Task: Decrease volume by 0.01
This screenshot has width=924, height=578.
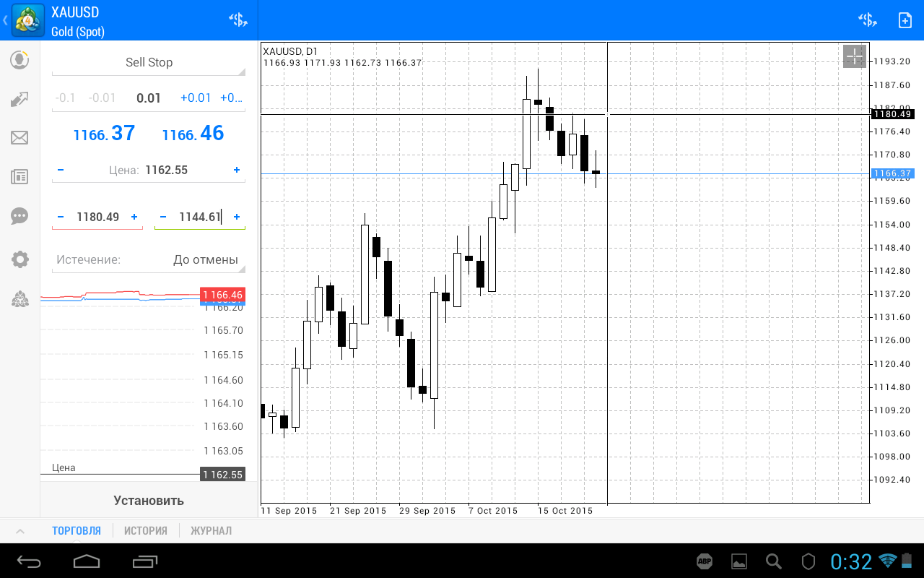Action: tap(102, 98)
